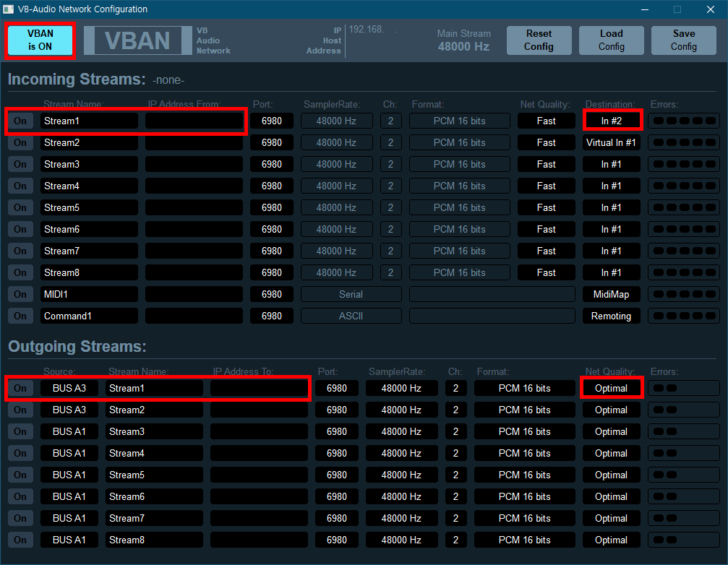Open Command1 destination Remoting
Screen dimensions: 728x565
pos(612,316)
